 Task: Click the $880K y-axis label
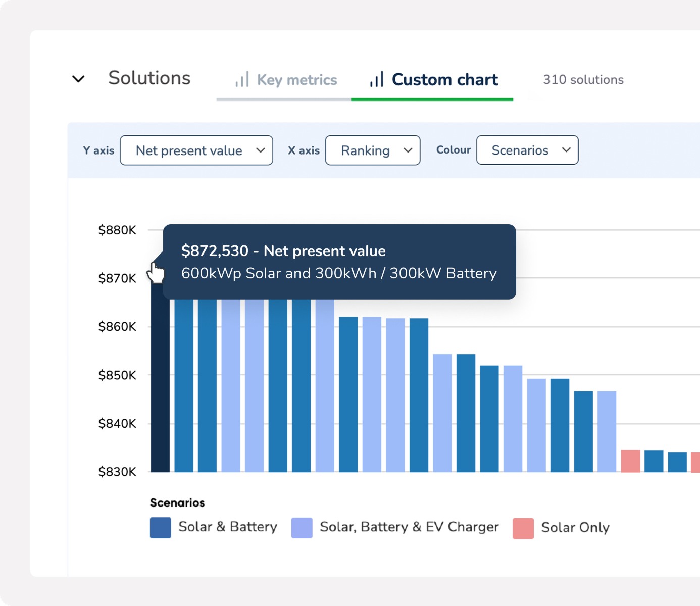[x=117, y=230]
